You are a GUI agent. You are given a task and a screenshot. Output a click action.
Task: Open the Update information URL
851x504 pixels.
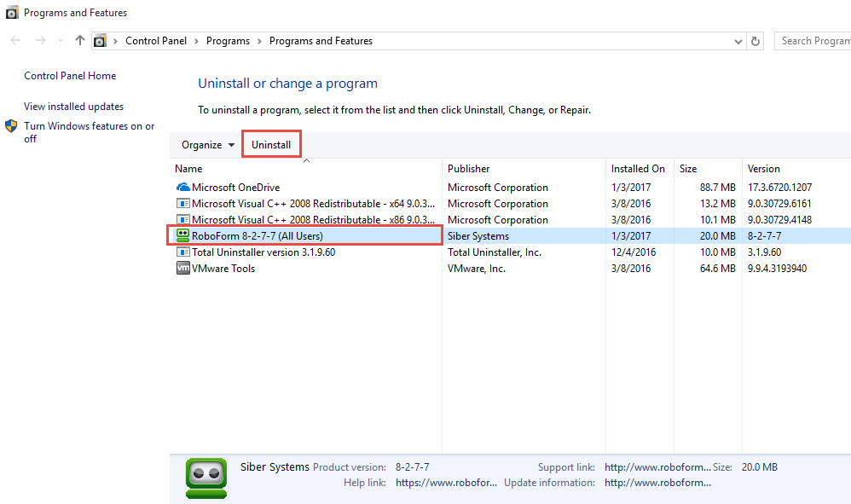[x=657, y=483]
